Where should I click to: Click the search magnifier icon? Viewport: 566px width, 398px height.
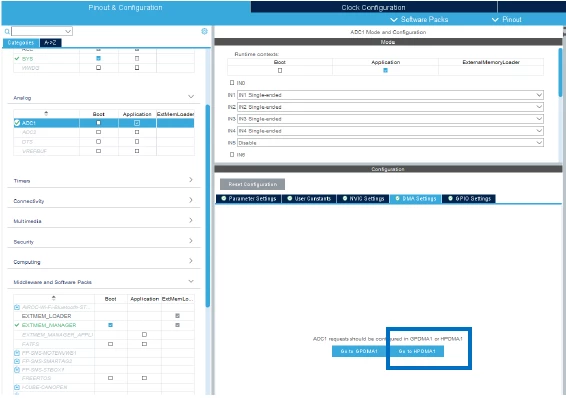7,31
